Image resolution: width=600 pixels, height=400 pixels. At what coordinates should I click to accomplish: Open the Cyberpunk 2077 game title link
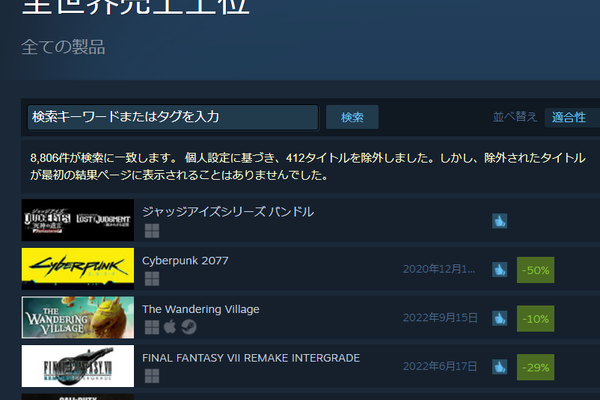[185, 261]
